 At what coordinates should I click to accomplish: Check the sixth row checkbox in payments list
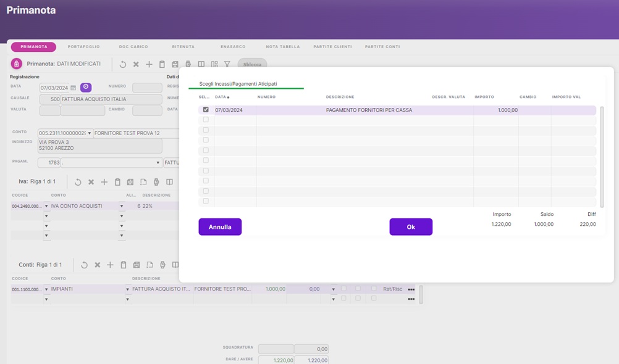(x=206, y=160)
